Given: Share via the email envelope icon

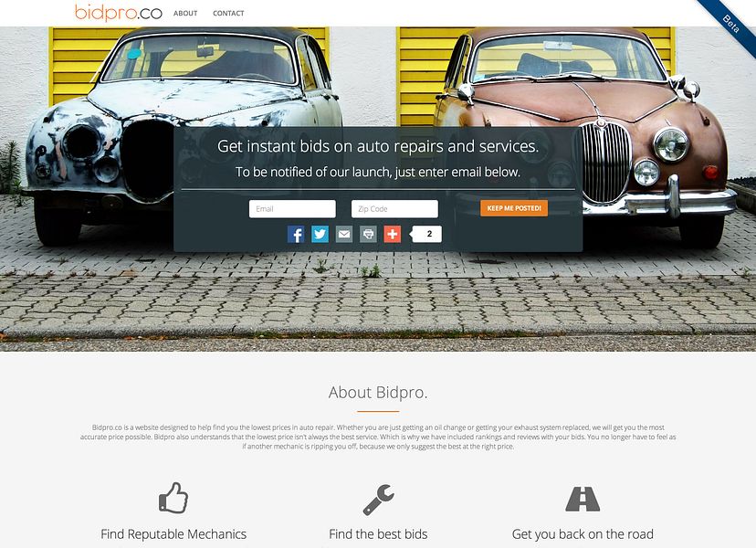Looking at the screenshot, I should click(x=344, y=235).
